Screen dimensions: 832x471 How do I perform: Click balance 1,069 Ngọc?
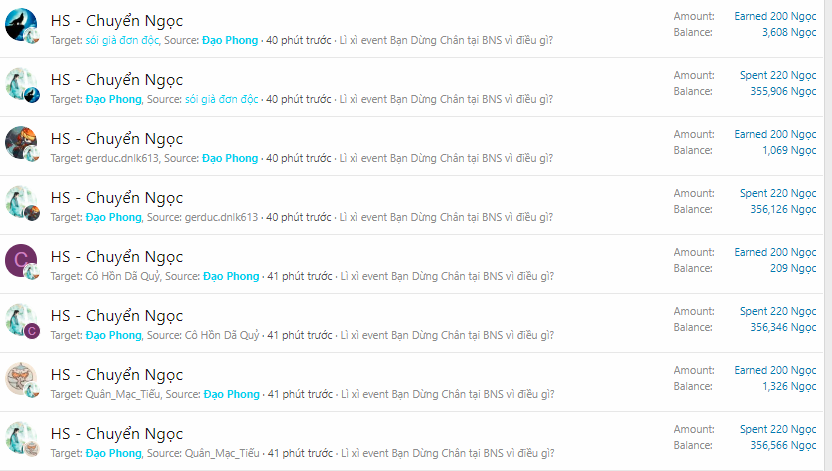(x=789, y=150)
